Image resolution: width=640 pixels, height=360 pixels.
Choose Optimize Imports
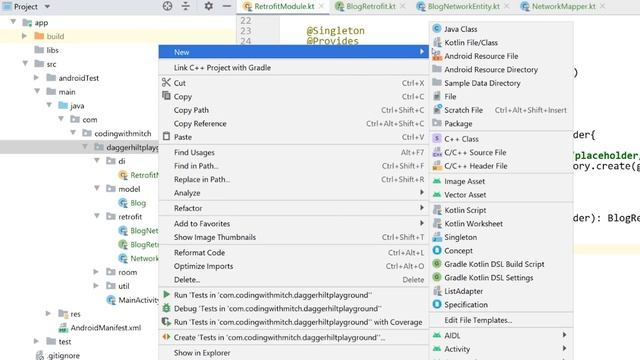point(293,266)
